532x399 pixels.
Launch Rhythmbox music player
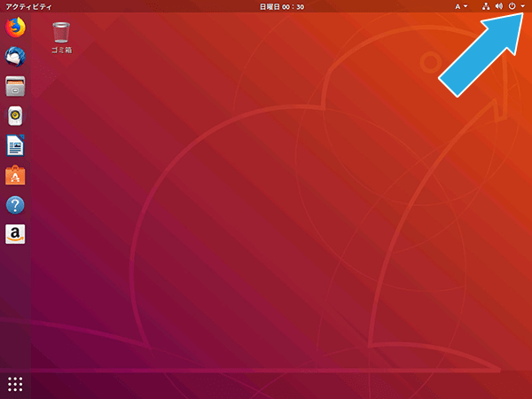click(15, 115)
